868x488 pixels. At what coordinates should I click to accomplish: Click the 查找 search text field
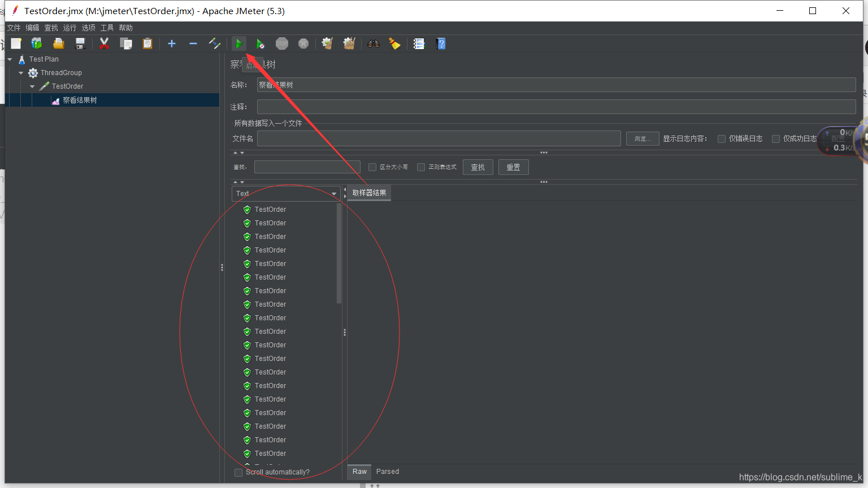click(x=307, y=167)
